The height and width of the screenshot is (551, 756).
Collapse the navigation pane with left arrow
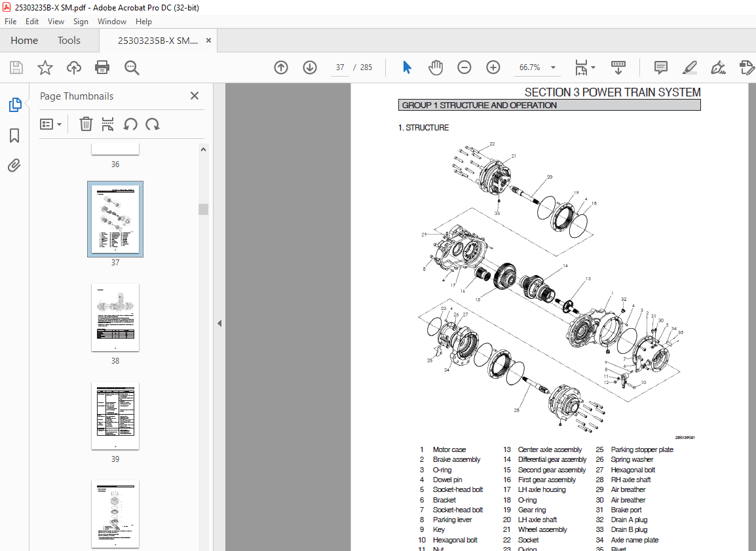(219, 324)
